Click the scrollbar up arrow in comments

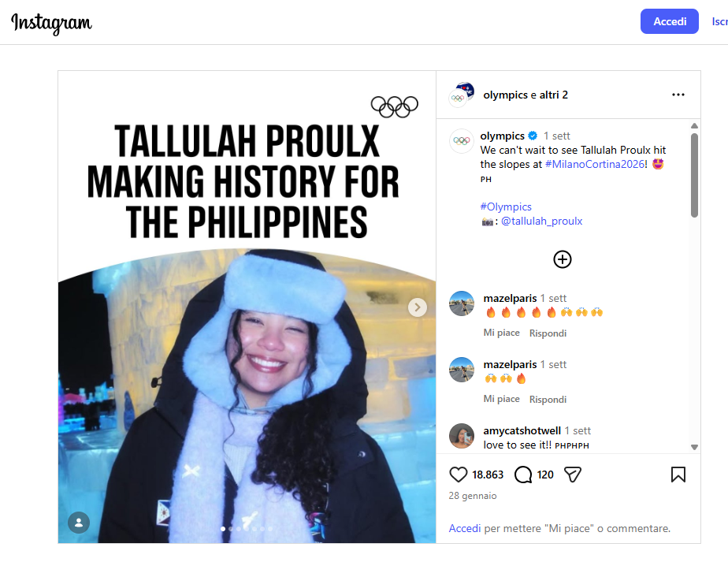coord(694,126)
